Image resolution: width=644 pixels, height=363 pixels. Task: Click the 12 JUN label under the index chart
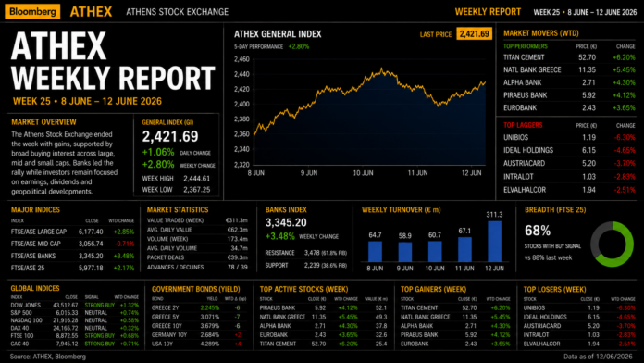click(472, 173)
